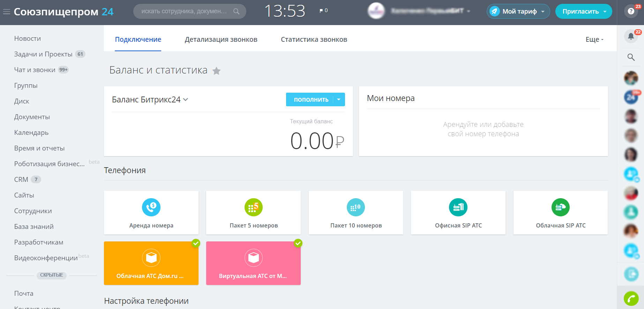Open the Статистика звонков tab

314,40
